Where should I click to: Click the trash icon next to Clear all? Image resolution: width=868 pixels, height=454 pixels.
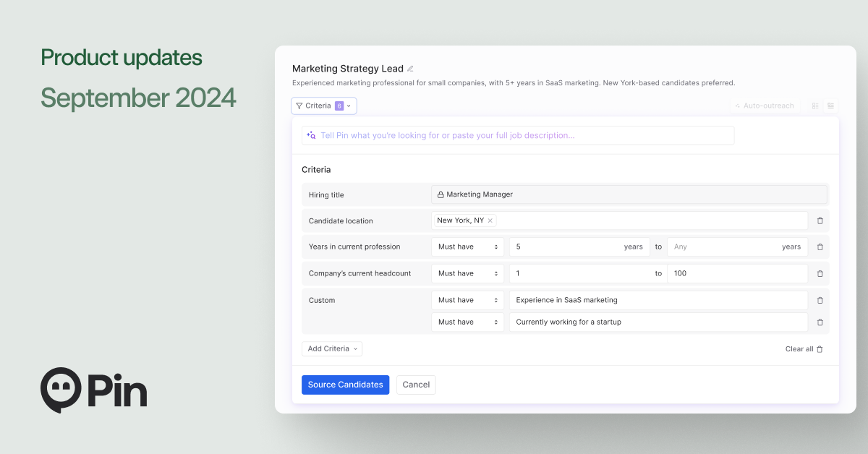[x=819, y=348]
